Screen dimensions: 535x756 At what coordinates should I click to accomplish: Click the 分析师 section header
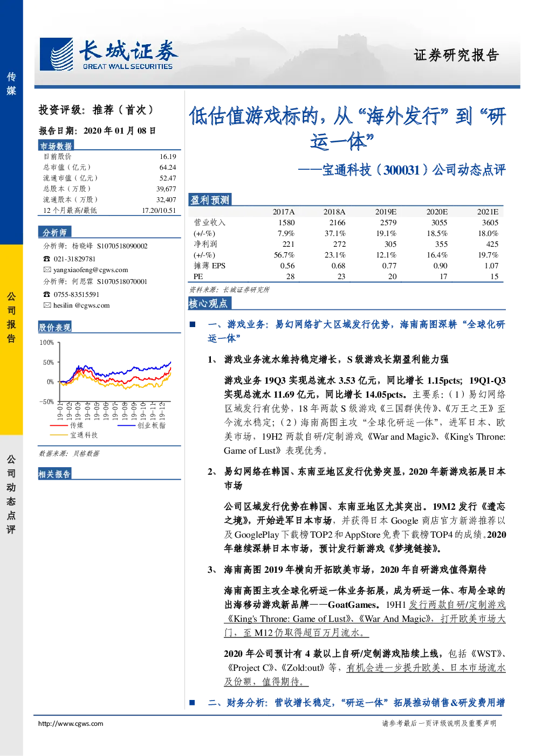(x=54, y=232)
